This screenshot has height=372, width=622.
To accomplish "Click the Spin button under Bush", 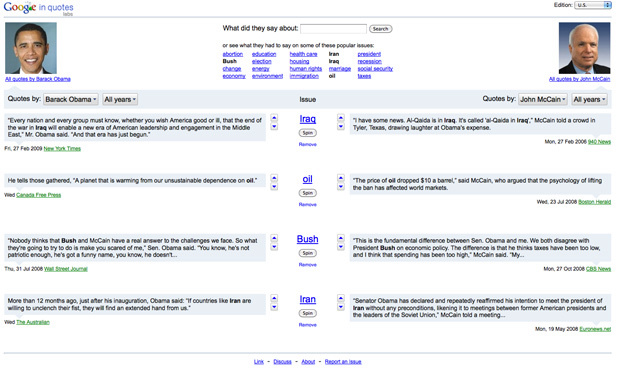I will point(307,253).
